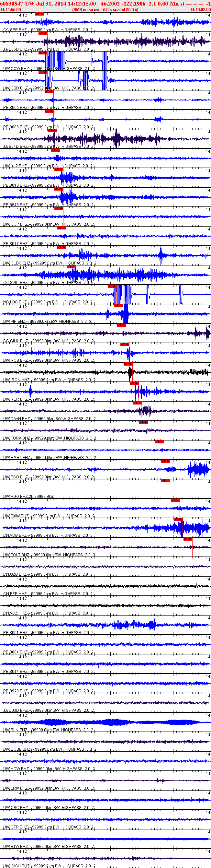
Task: Select the red pick flag on the NC.LBC trace
Action: pos(112,286)
